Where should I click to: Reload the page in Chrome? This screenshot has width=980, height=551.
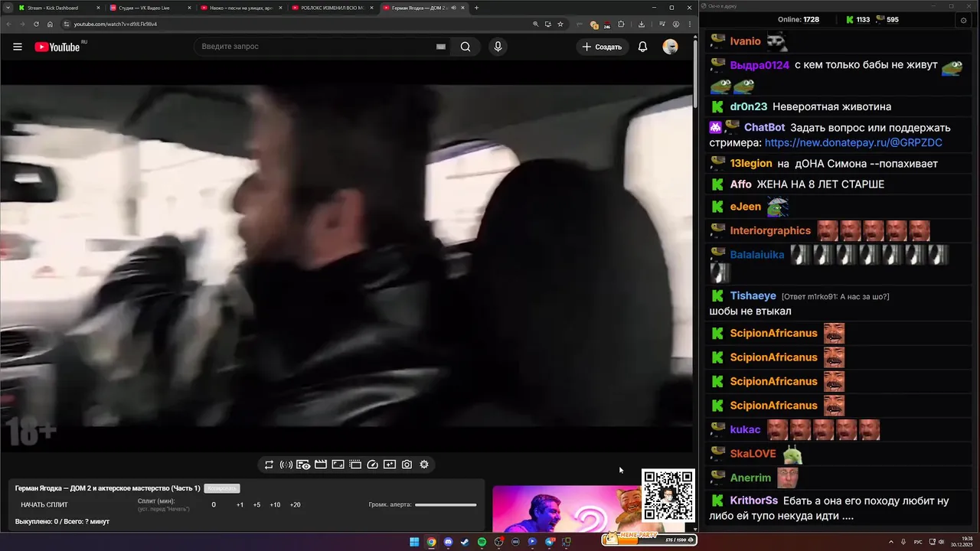point(36,24)
